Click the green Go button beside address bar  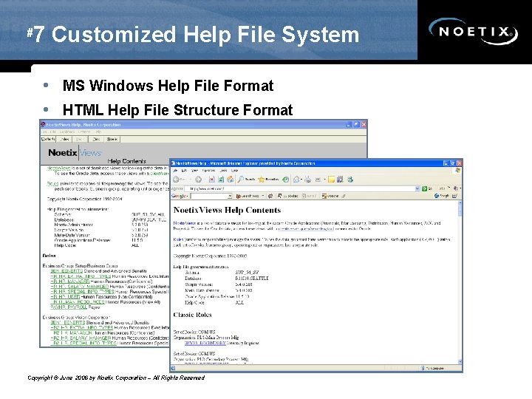pos(427,188)
